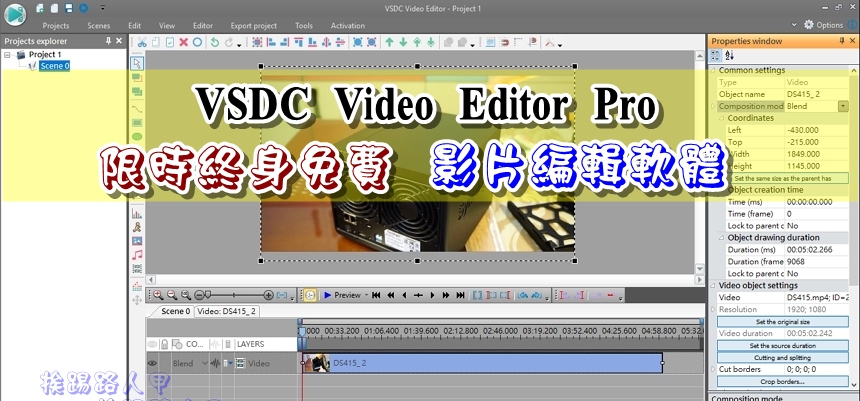This screenshot has height=401, width=860.
Task: Click the Cut scissors icon
Action: coord(142,42)
